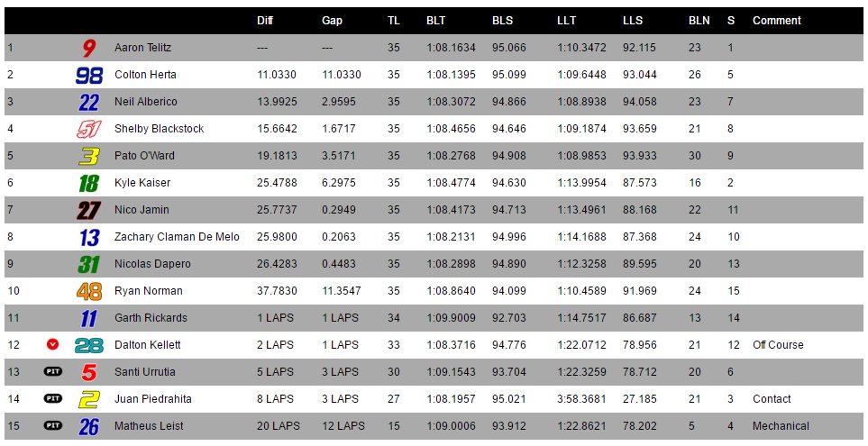Click the LLS column header
Viewport: 868px width, 446px height.
(x=632, y=21)
